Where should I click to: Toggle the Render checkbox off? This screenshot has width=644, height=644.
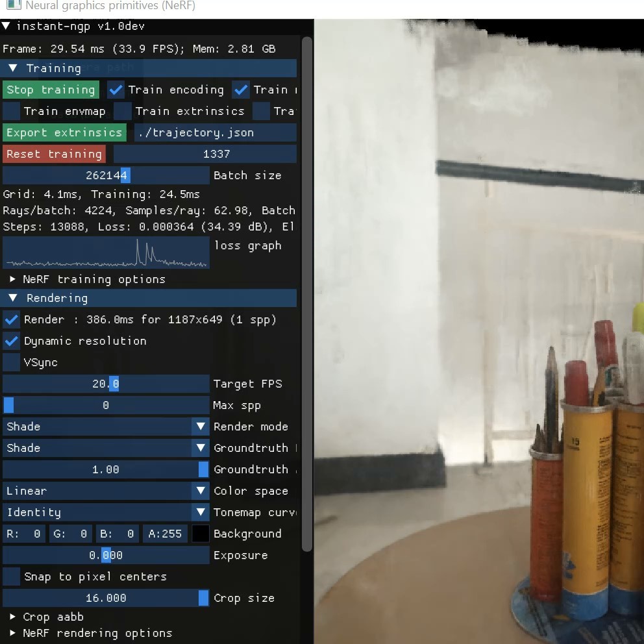12,319
